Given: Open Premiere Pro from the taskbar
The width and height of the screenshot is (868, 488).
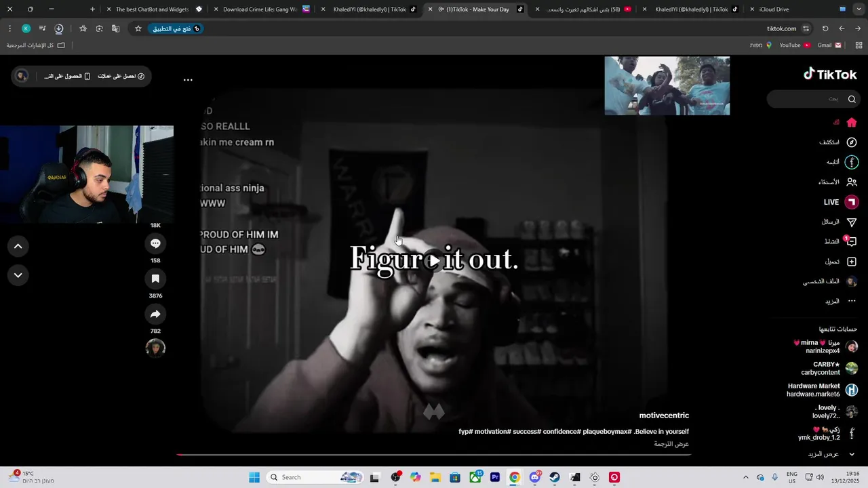Looking at the screenshot, I should tap(495, 477).
